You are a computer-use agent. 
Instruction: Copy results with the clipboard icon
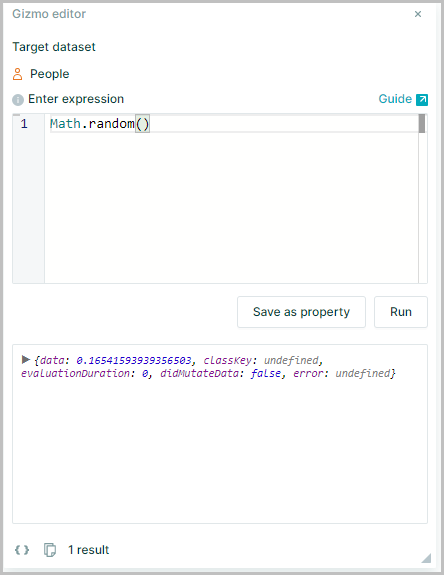click(x=50, y=550)
